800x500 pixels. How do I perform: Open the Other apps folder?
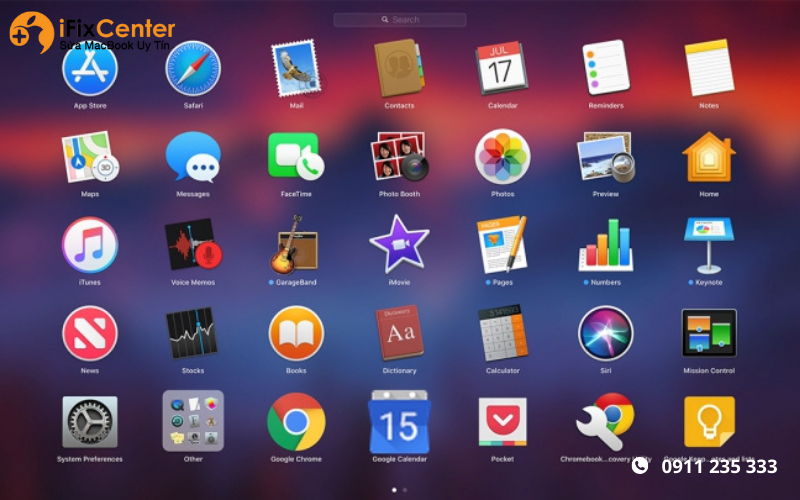click(193, 421)
